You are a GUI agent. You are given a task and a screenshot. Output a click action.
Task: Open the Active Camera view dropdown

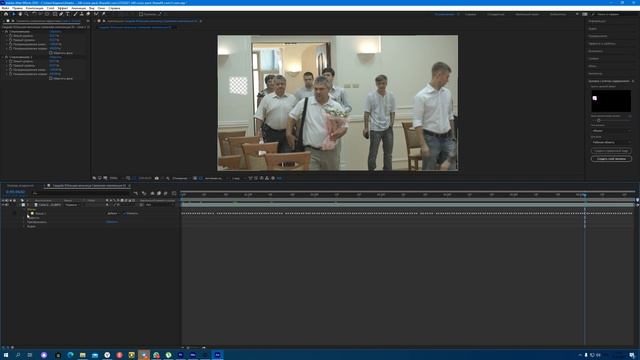pyautogui.click(x=214, y=178)
